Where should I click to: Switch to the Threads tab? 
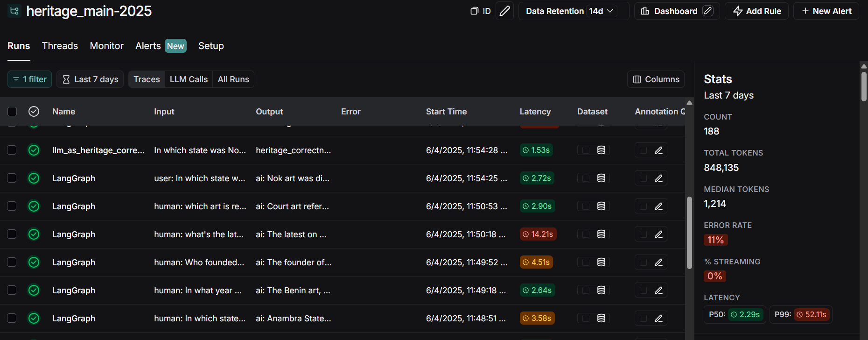click(x=60, y=46)
